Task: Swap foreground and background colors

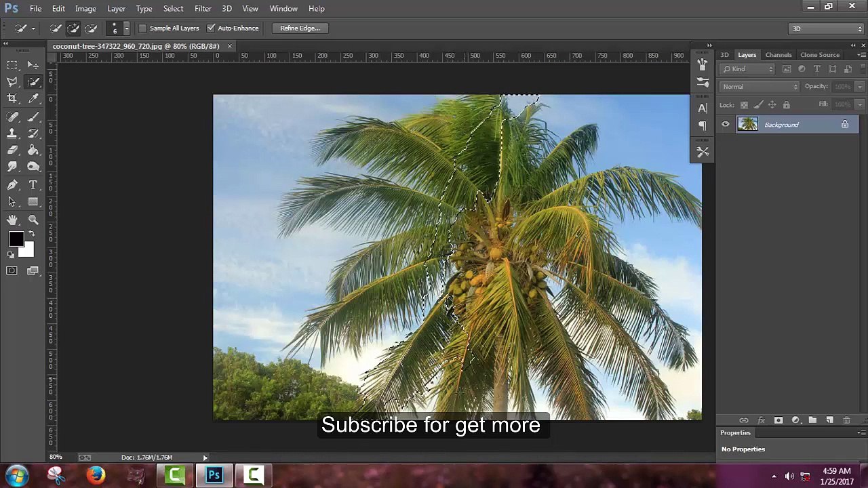Action: (31, 233)
